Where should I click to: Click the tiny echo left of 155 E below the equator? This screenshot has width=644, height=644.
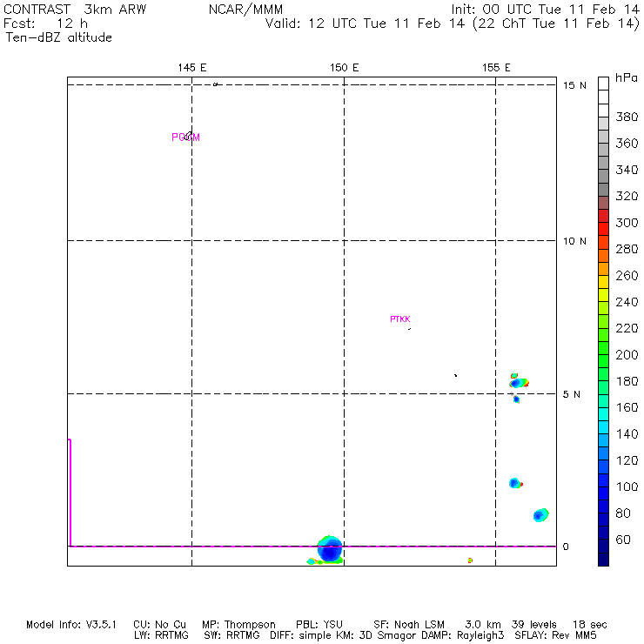[470, 560]
